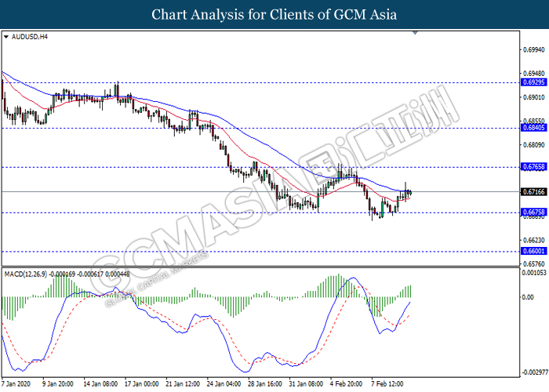Click the 0.69940 value on price axis
The image size is (549, 392).
pos(533,49)
